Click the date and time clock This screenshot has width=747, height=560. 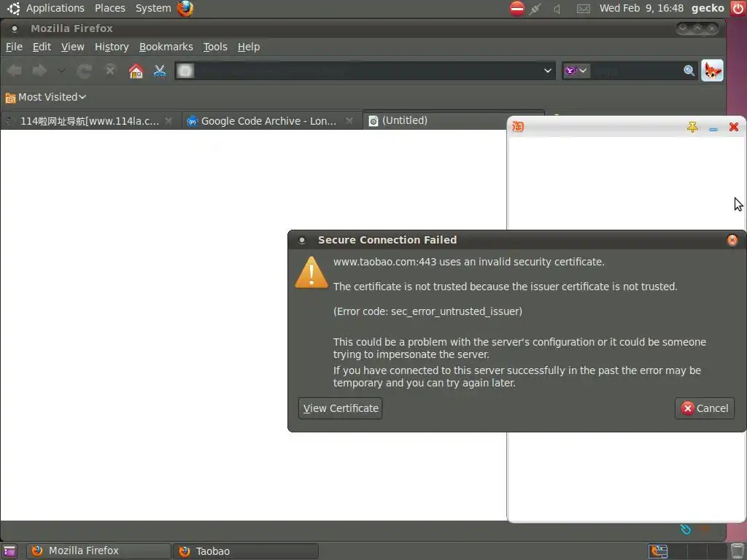click(641, 8)
